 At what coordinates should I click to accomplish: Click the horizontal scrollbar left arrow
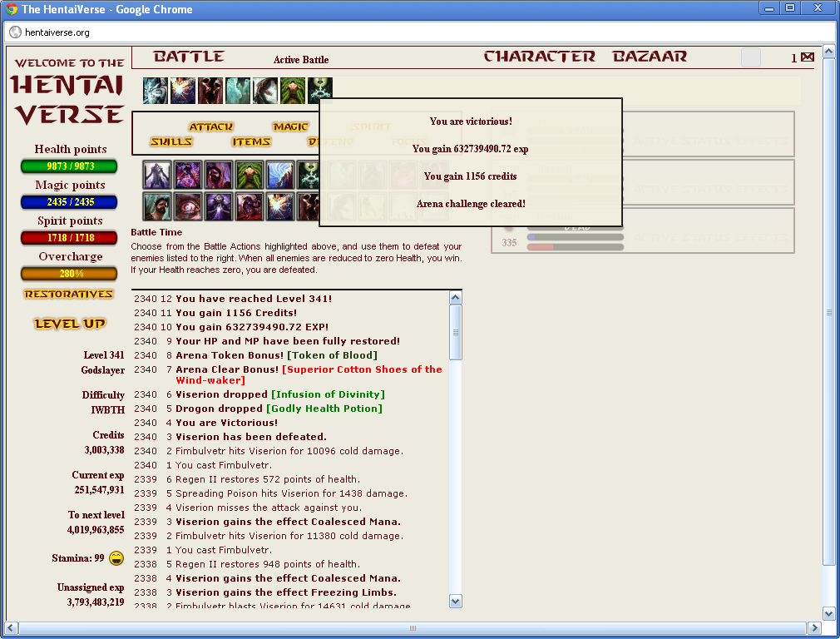point(11,627)
